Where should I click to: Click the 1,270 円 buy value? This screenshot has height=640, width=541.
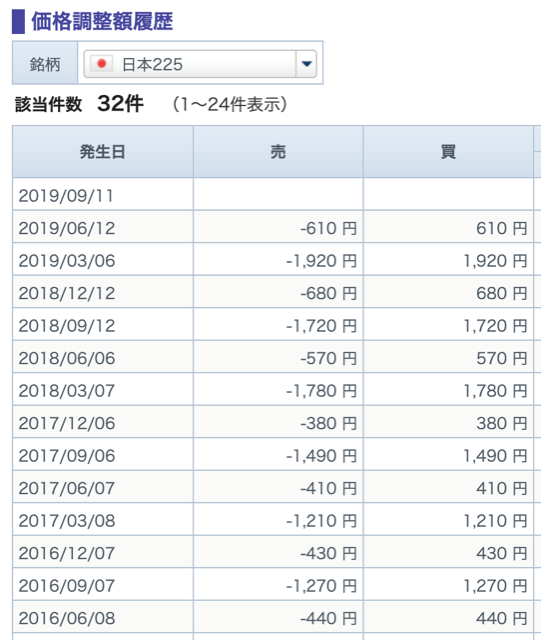pyautogui.click(x=495, y=586)
